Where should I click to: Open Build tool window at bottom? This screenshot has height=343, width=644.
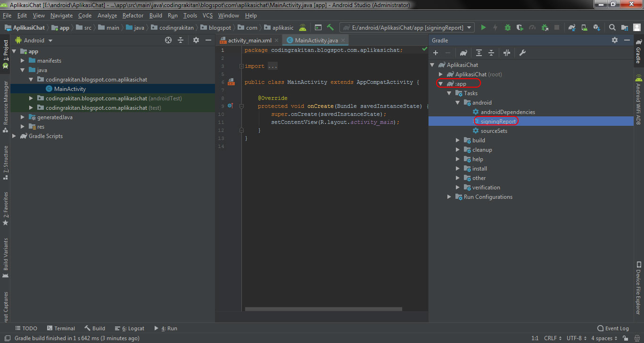click(95, 328)
